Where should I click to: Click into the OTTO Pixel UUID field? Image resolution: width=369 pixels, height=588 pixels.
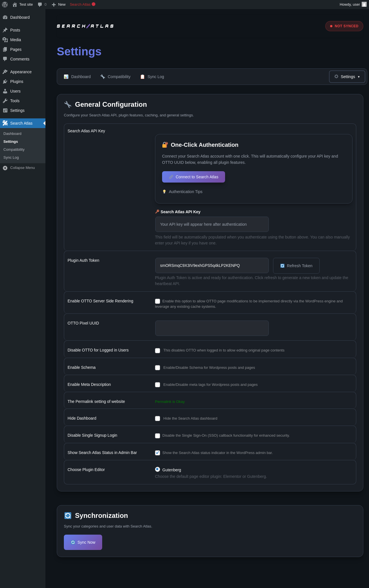pyautogui.click(x=212, y=328)
